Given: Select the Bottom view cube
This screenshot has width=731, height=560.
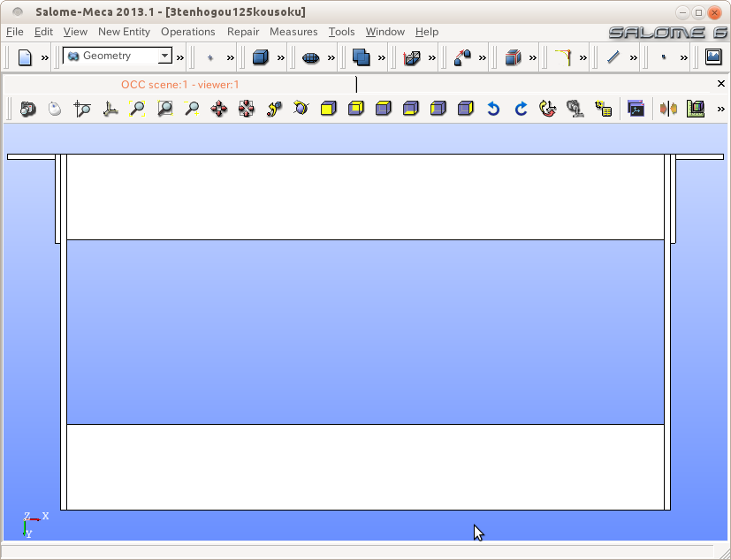Looking at the screenshot, I should click(411, 109).
